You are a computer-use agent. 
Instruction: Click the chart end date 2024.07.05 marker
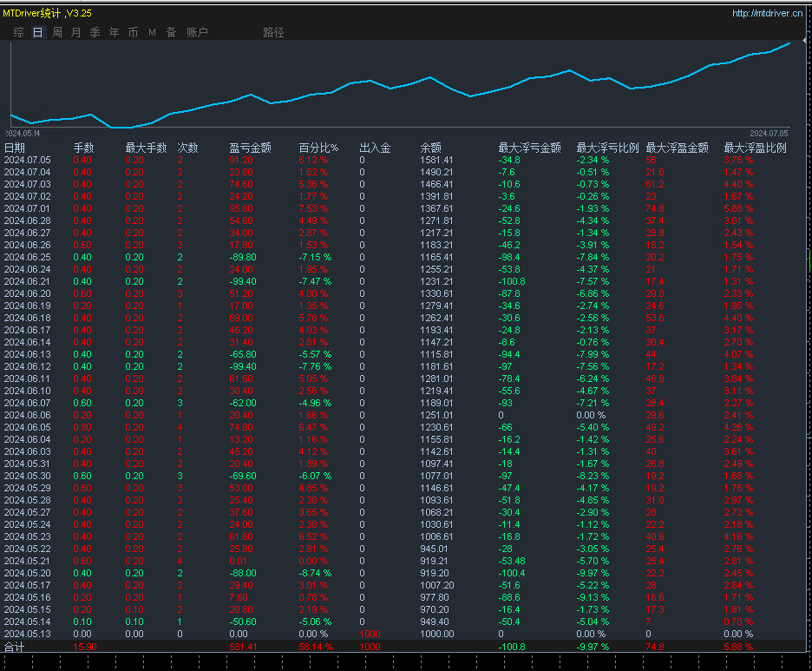coord(769,133)
